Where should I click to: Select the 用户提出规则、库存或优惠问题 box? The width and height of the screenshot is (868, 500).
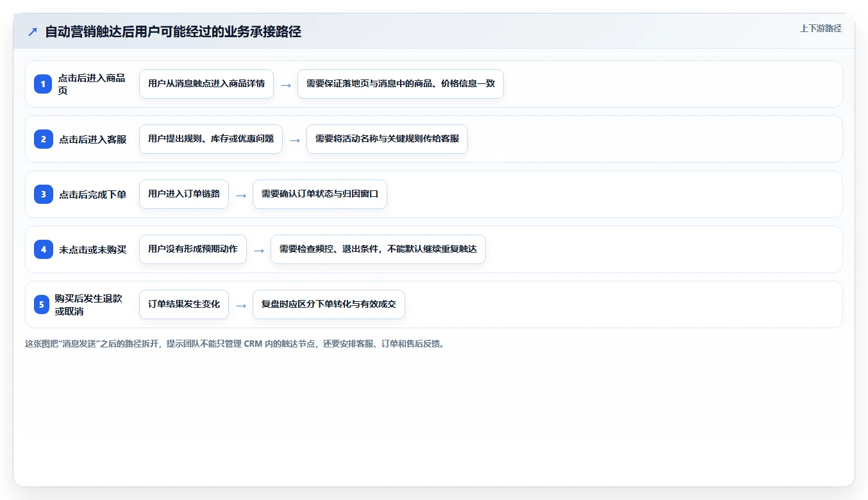[211, 139]
